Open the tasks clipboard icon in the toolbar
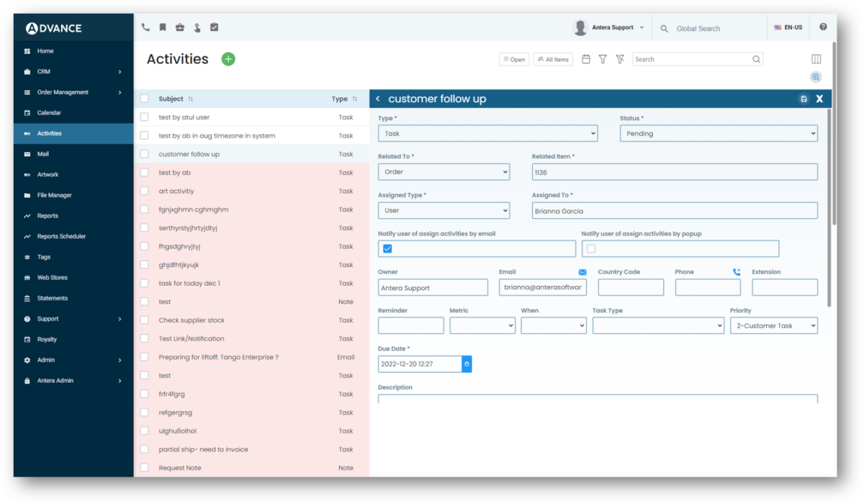 [214, 27]
